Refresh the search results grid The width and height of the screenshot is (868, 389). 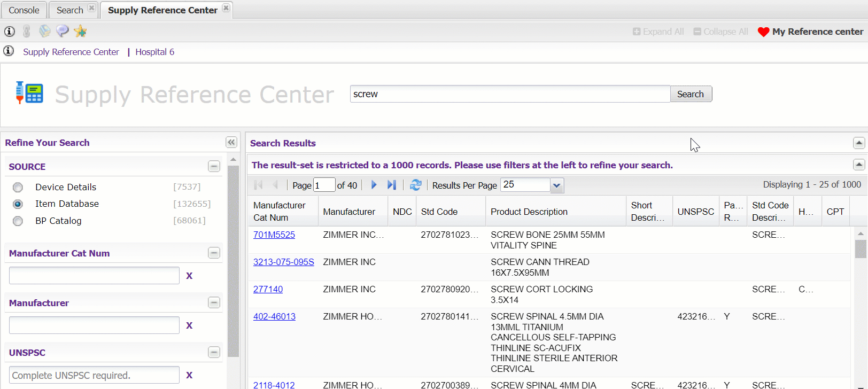[x=415, y=185]
